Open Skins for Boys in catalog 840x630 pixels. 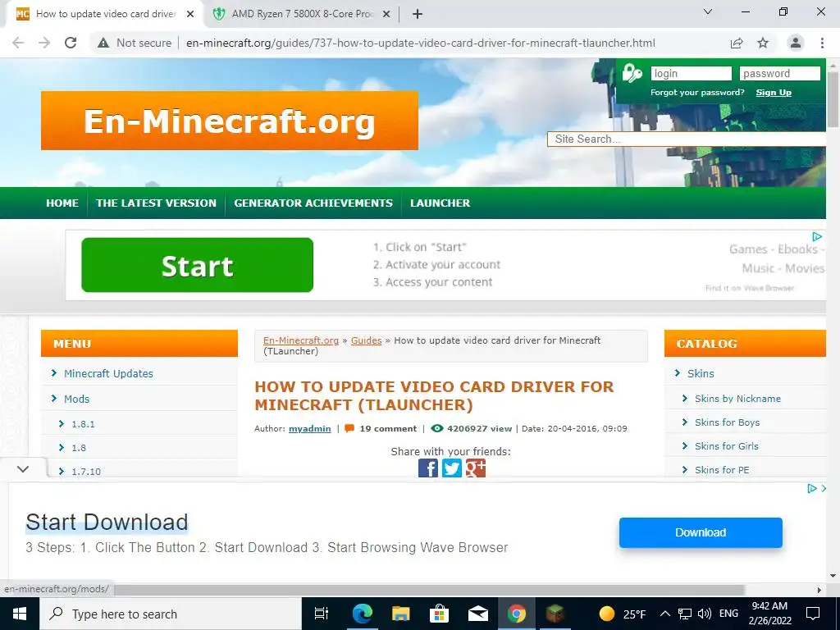point(727,422)
